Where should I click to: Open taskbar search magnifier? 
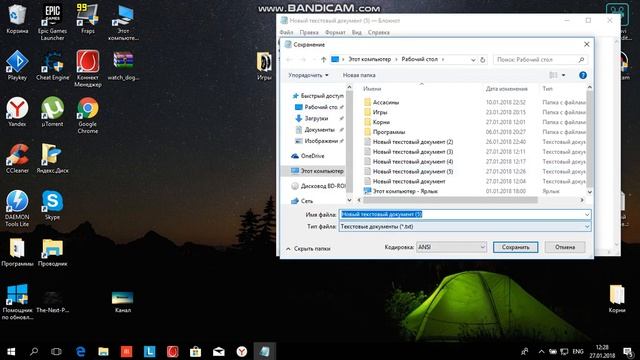tap(34, 351)
